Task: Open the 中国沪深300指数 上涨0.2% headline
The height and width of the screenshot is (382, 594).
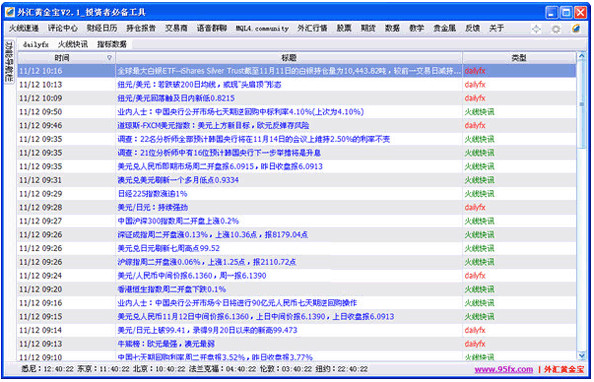Action: tap(178, 221)
